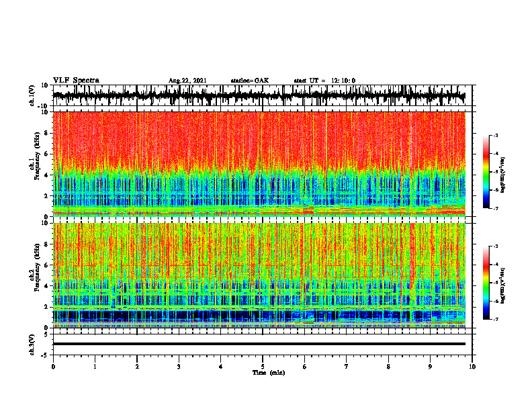Click the "8" kHz tick on the ch.2 frequency axis
The width and height of the screenshot is (532, 411).
pyautogui.click(x=47, y=244)
